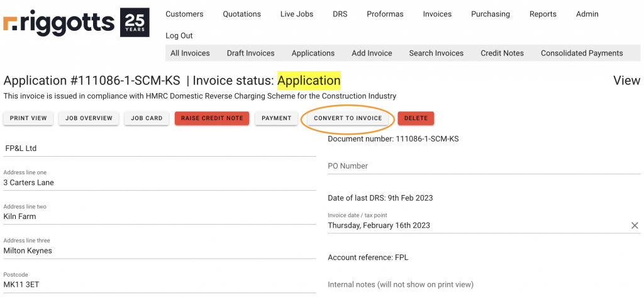The image size is (644, 297).
Task: Switch to the Draft Invoices tab
Action: coord(250,53)
